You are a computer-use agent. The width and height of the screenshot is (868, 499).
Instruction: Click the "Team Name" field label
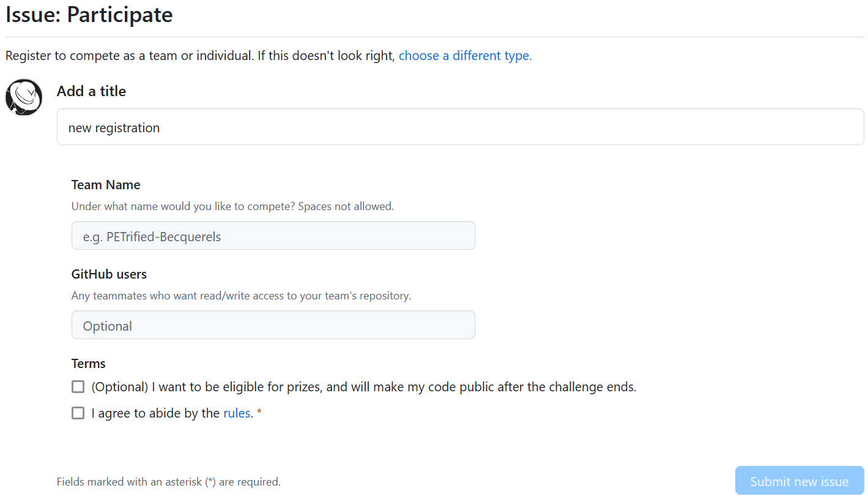point(106,185)
